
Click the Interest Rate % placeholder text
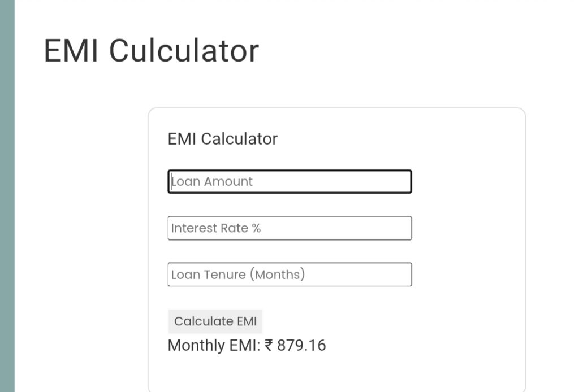[x=215, y=228]
